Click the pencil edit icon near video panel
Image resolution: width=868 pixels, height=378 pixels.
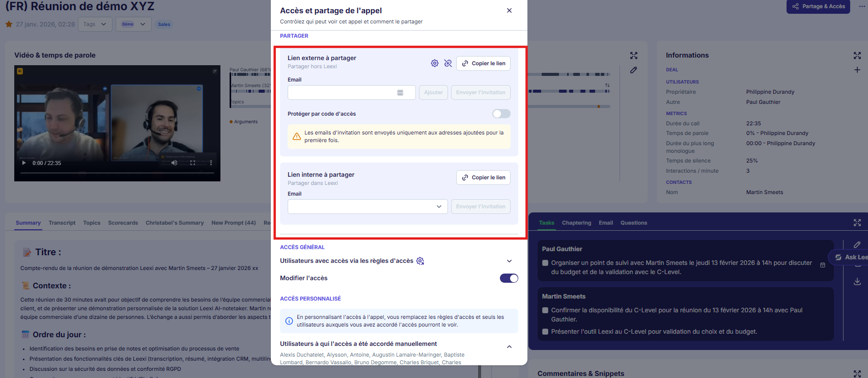click(x=633, y=70)
